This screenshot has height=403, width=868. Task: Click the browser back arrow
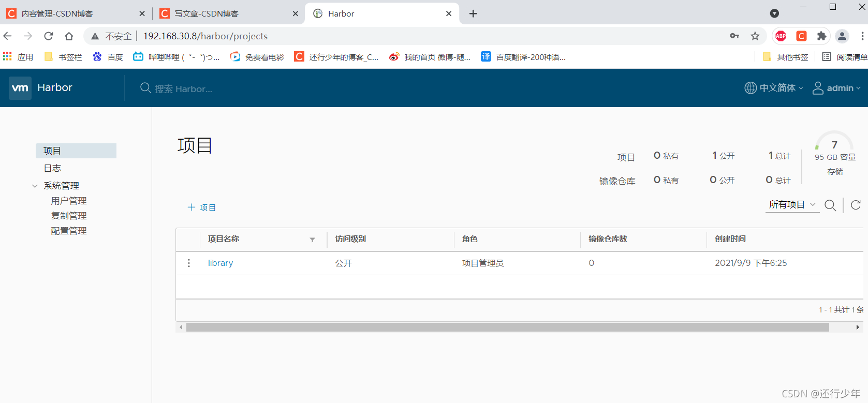point(7,36)
